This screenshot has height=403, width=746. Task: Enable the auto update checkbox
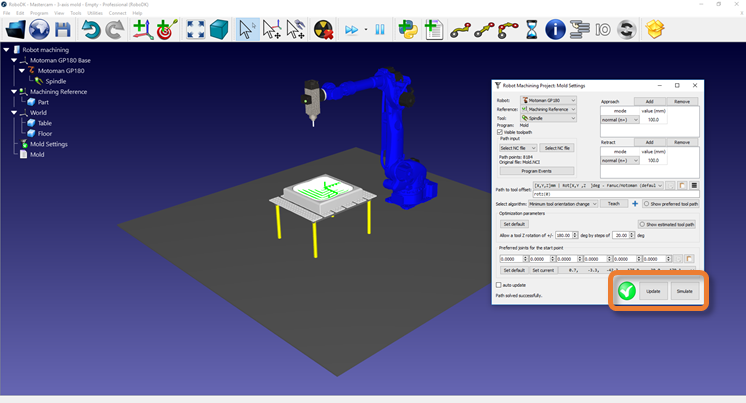500,285
